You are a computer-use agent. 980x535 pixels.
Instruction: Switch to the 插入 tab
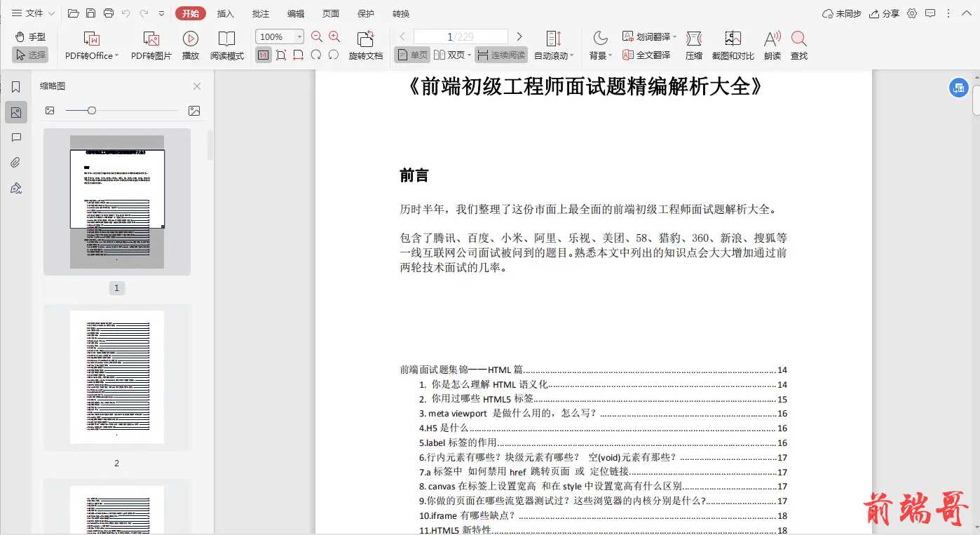[226, 13]
